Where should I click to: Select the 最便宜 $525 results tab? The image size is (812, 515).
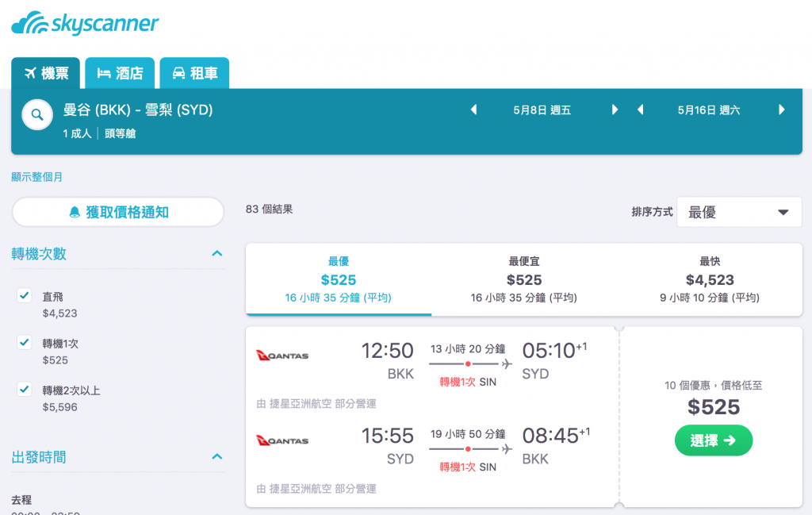pyautogui.click(x=524, y=279)
